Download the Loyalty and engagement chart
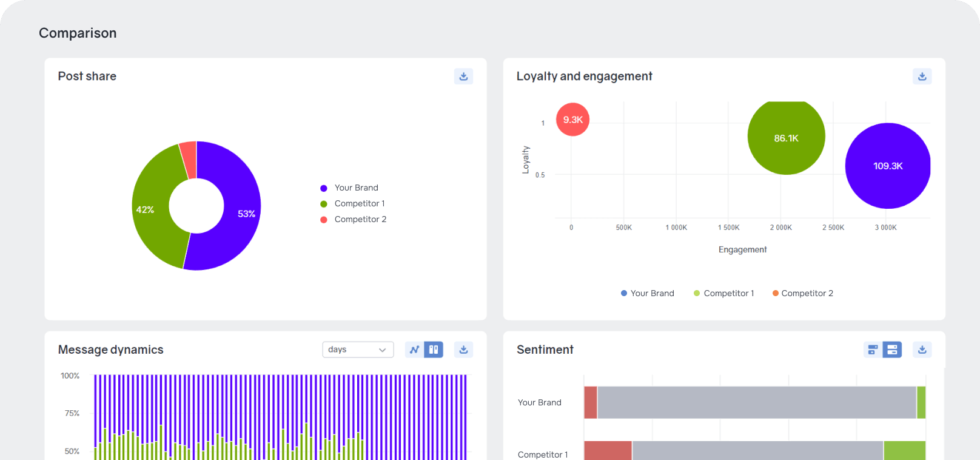980x460 pixels. pyautogui.click(x=922, y=76)
